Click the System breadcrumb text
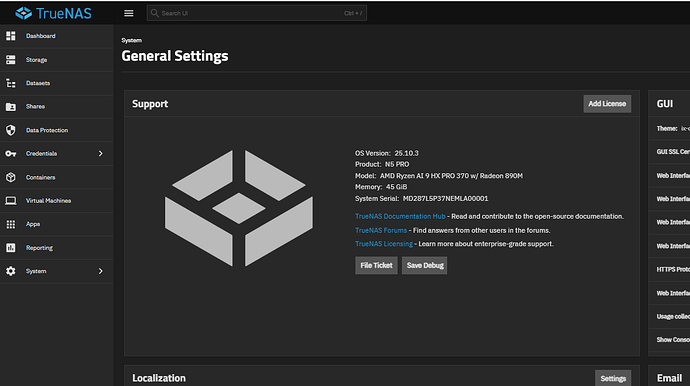The width and height of the screenshot is (690, 386). click(x=132, y=40)
